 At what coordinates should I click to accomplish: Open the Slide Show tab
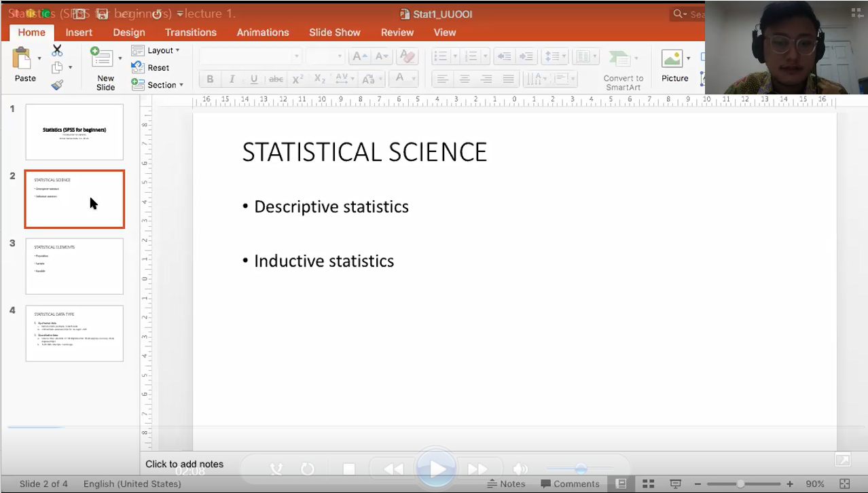(335, 32)
